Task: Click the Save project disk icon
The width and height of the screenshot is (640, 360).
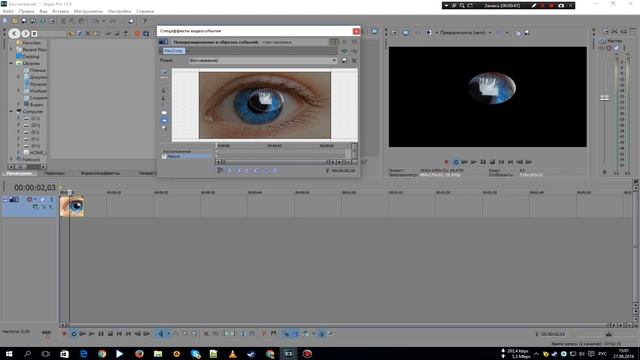Action: 24,21
